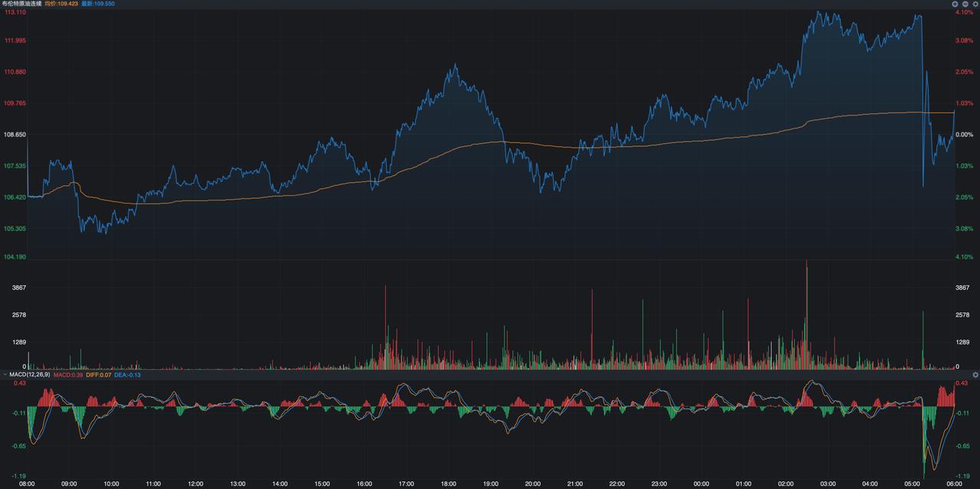The image size is (980, 489).
Task: Click the 20:00 time axis label
Action: click(533, 484)
